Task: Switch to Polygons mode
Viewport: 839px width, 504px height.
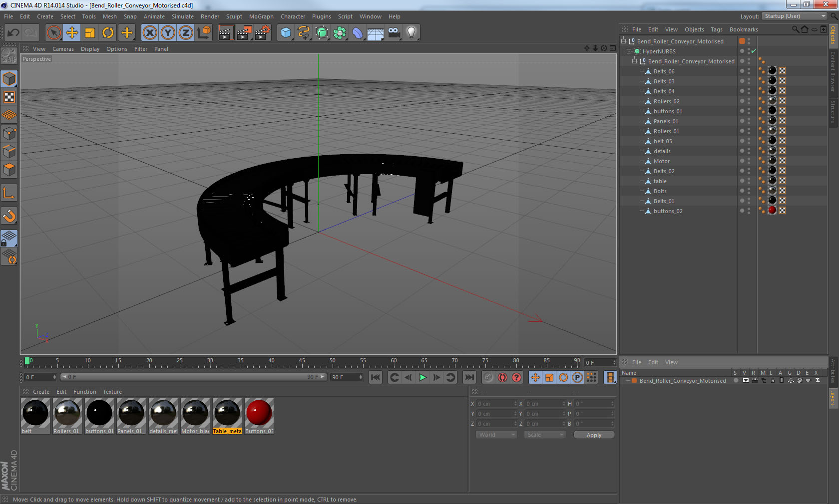Action: (x=9, y=170)
